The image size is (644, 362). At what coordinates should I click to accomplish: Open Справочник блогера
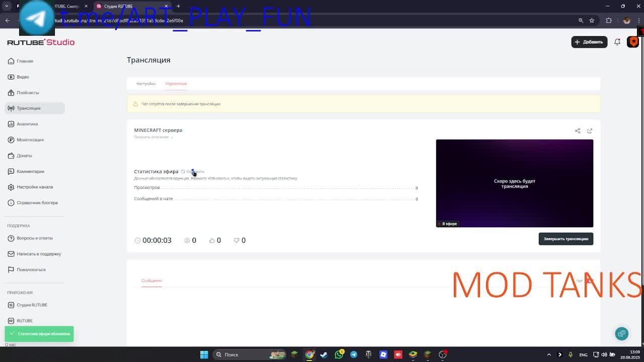coord(33,203)
